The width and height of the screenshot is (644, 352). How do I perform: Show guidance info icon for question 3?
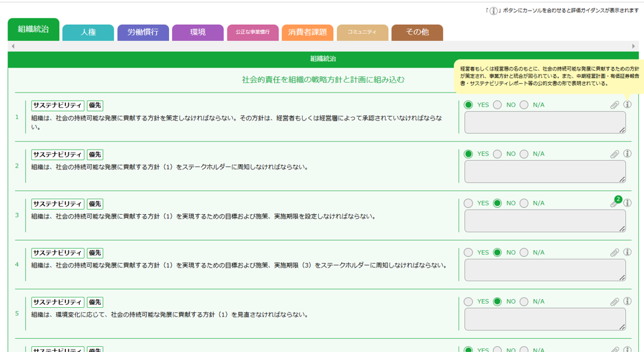[x=627, y=202]
